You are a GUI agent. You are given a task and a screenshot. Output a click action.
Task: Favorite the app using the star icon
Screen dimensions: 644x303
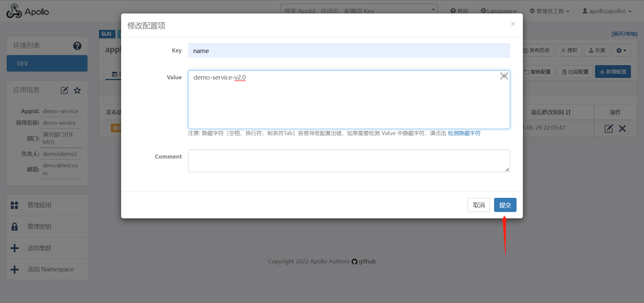[77, 90]
